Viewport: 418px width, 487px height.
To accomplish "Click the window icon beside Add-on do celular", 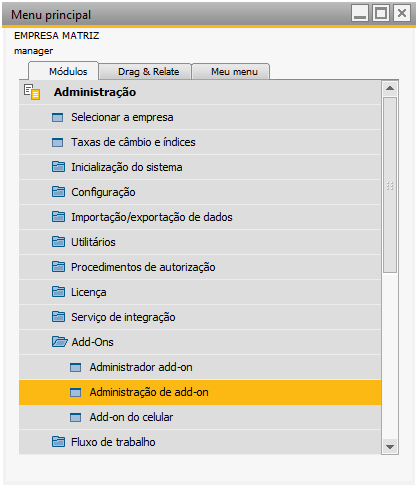I will (x=75, y=417).
